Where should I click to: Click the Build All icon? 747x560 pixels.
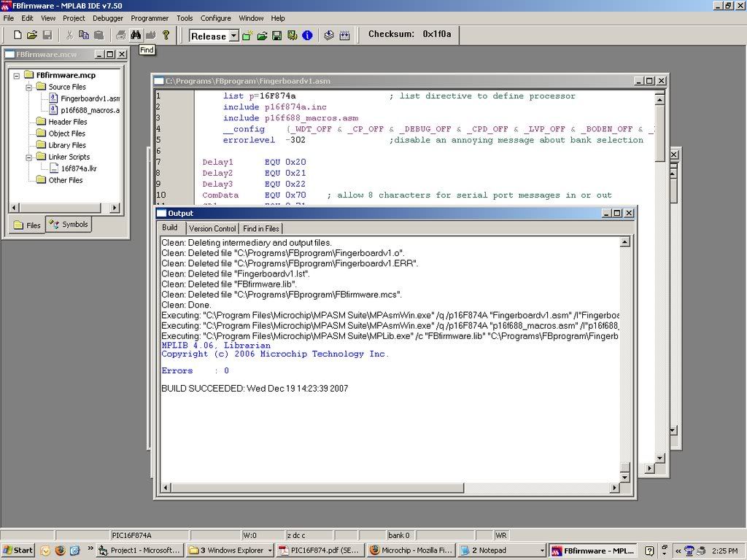(344, 35)
